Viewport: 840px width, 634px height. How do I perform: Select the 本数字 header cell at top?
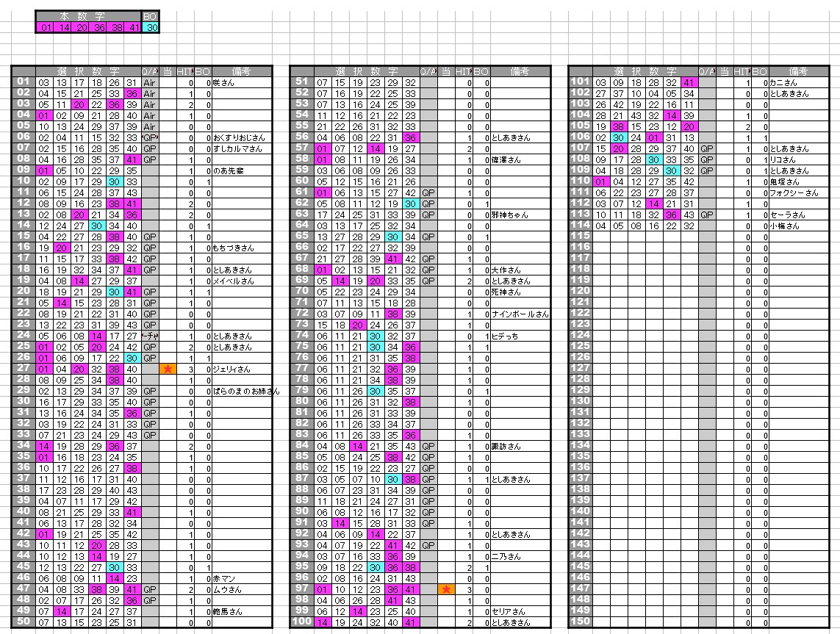coord(88,17)
